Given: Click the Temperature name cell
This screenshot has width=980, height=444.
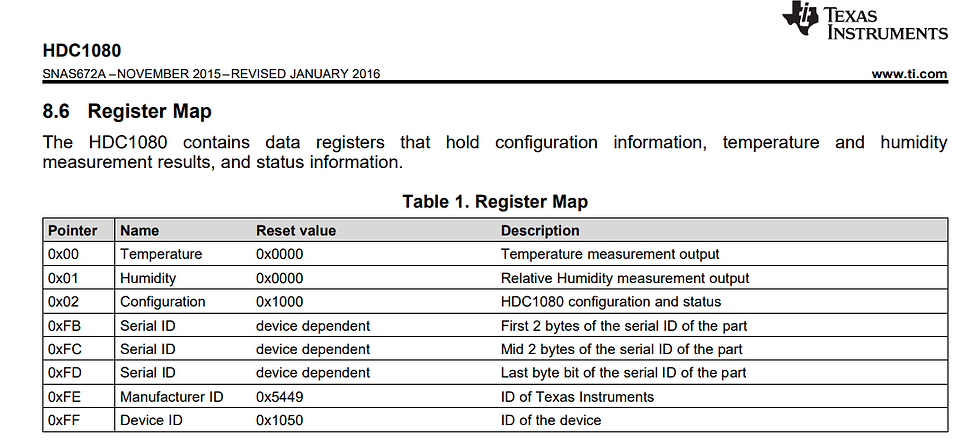Looking at the screenshot, I should click(x=161, y=254).
